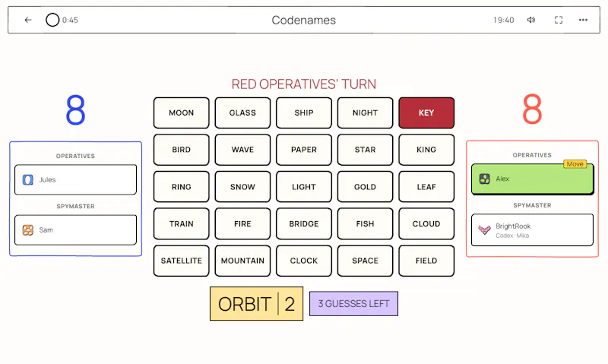Click the Codex · Mika subtitle text
Image resolution: width=608 pixels, height=364 pixels.
(511, 236)
